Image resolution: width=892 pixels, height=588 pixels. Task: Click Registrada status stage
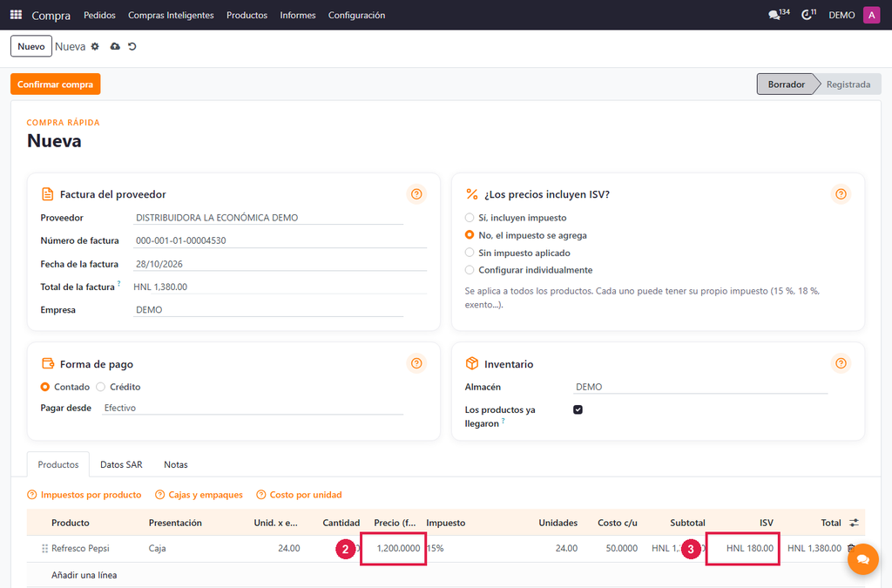coord(848,84)
